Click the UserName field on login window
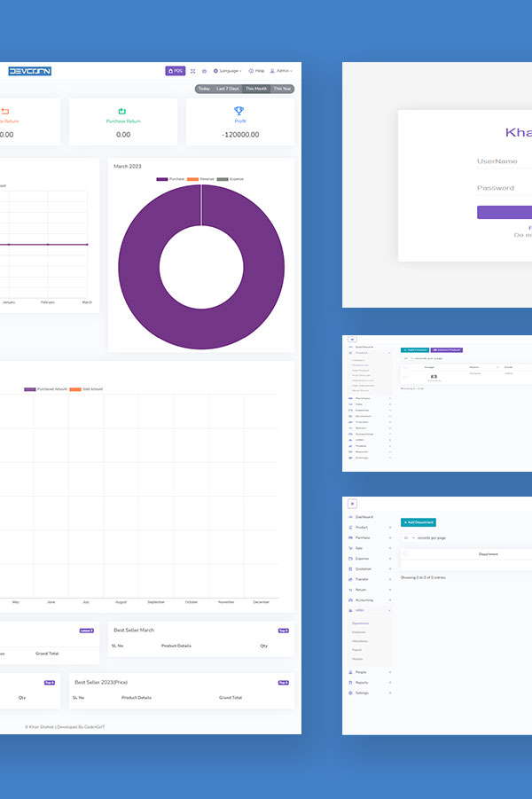532x799 pixels. click(x=505, y=161)
